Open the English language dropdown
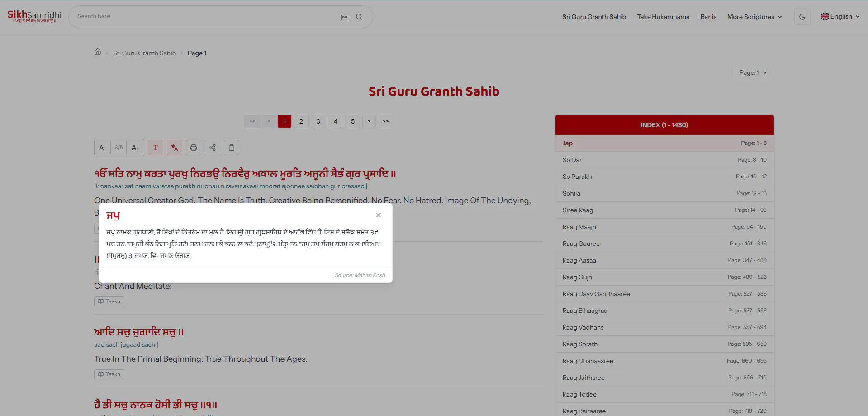Image resolution: width=868 pixels, height=416 pixels. click(x=840, y=17)
